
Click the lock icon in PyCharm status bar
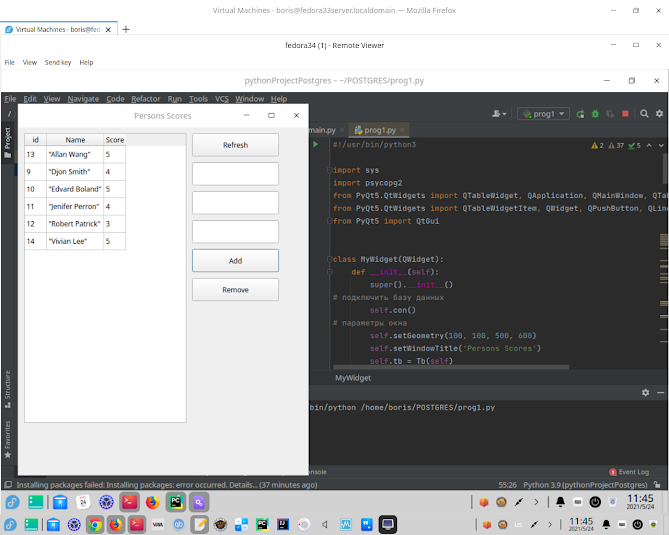click(657, 485)
